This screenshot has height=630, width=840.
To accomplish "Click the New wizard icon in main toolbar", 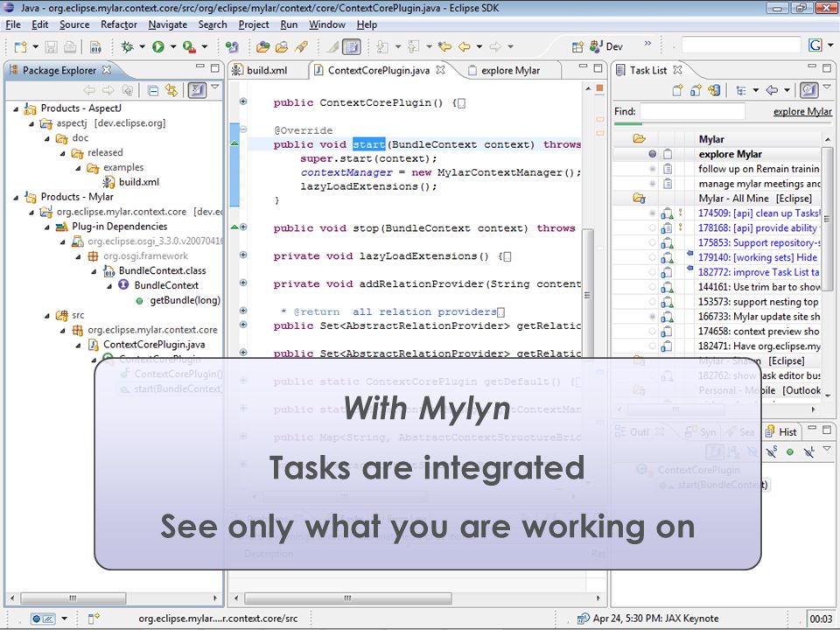I will pos(20,47).
